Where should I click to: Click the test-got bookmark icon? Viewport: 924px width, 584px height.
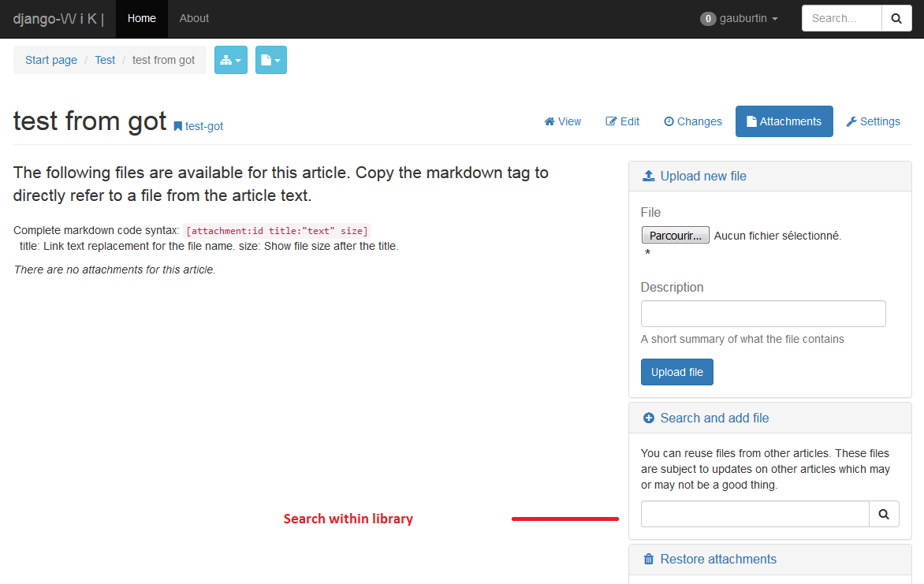click(178, 126)
